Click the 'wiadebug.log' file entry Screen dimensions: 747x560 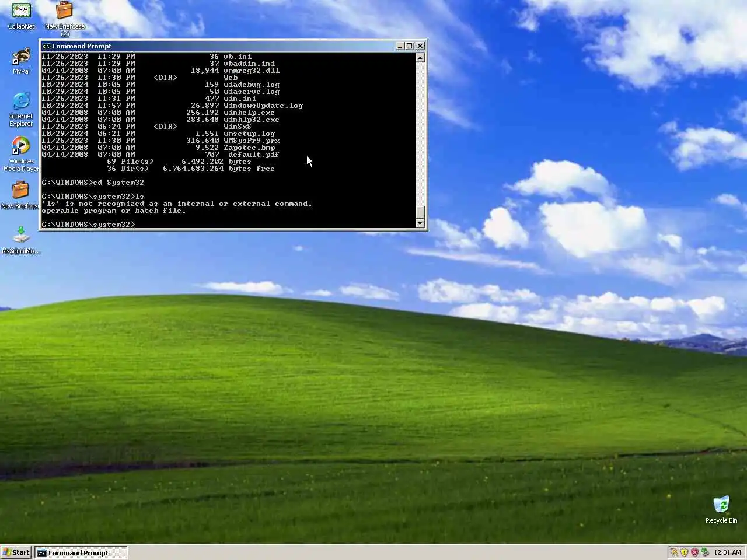coord(252,85)
